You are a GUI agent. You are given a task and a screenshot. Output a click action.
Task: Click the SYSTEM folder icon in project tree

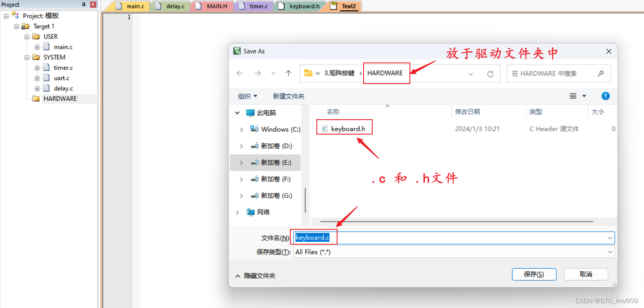[36, 57]
